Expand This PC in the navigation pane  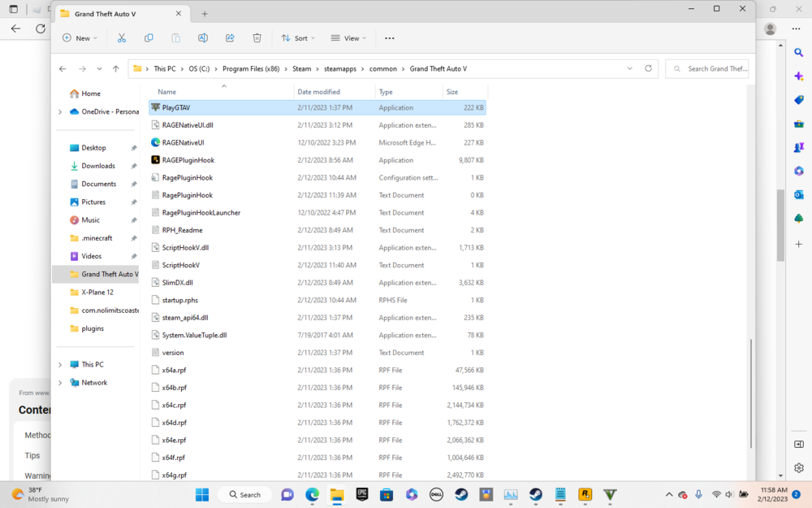(59, 364)
